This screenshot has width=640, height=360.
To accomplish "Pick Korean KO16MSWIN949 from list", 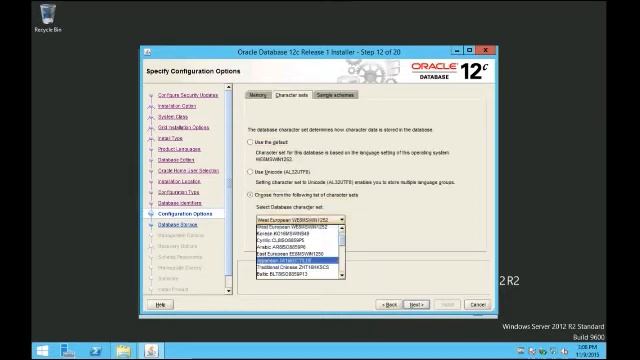I will pyautogui.click(x=297, y=234).
